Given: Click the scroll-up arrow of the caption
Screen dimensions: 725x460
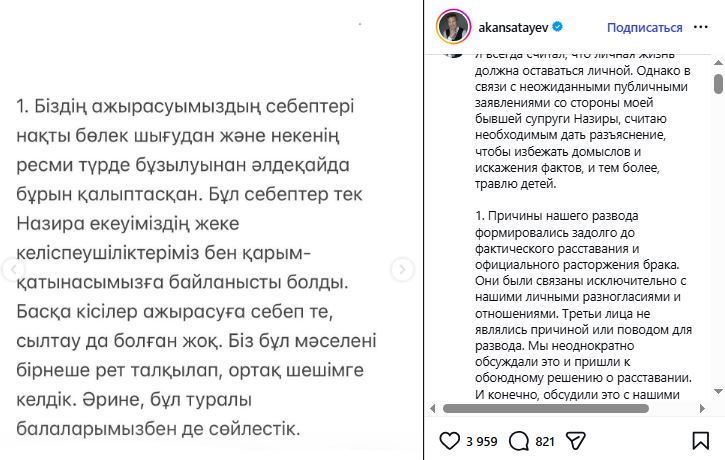Looking at the screenshot, I should pos(718,63).
